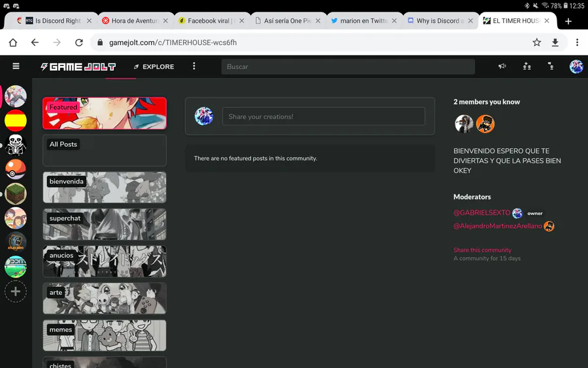Switch to the Why is Discord tab
The width and height of the screenshot is (588, 368).
(440, 21)
